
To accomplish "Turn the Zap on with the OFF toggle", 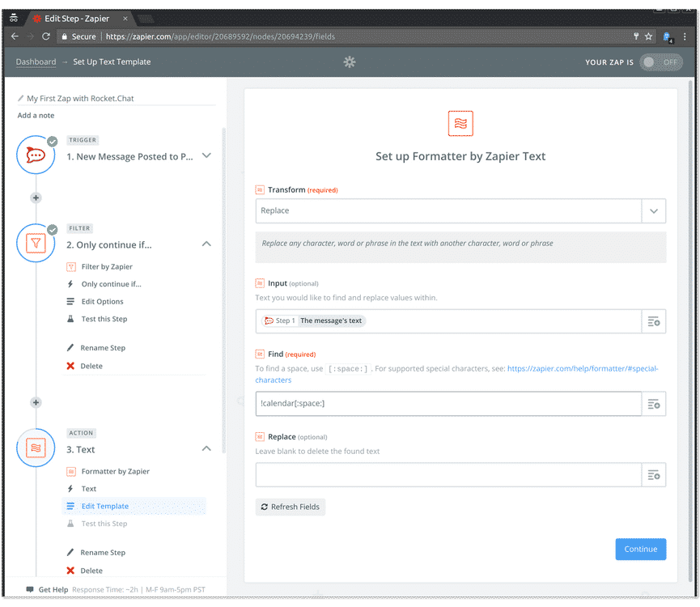I will coord(660,62).
